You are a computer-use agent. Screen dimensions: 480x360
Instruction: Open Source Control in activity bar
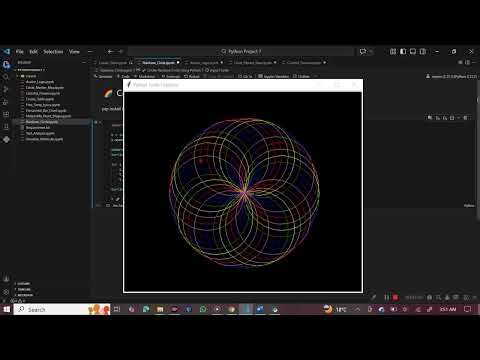(6, 89)
